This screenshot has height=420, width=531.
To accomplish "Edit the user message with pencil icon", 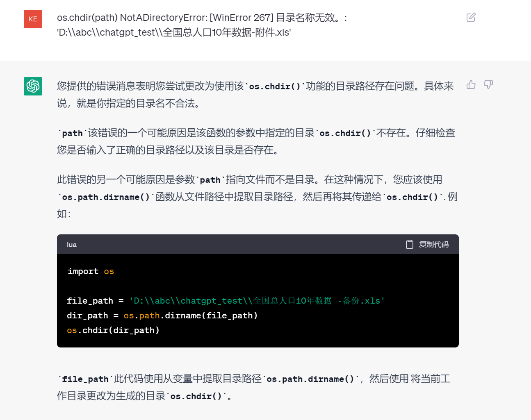I will click(471, 17).
